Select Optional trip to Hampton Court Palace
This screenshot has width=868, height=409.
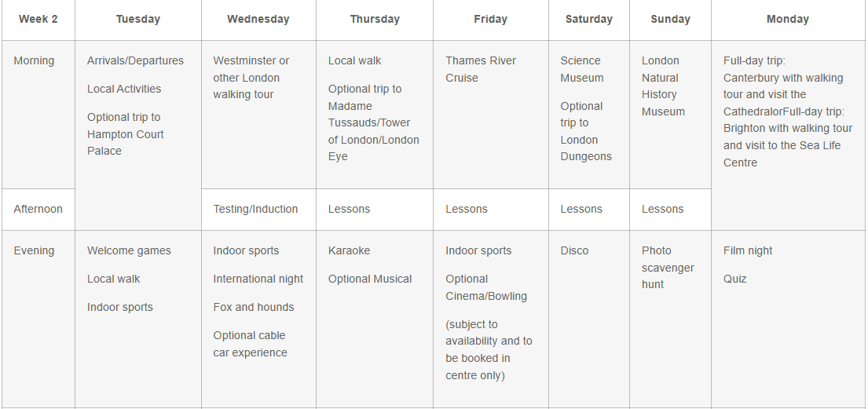125,134
